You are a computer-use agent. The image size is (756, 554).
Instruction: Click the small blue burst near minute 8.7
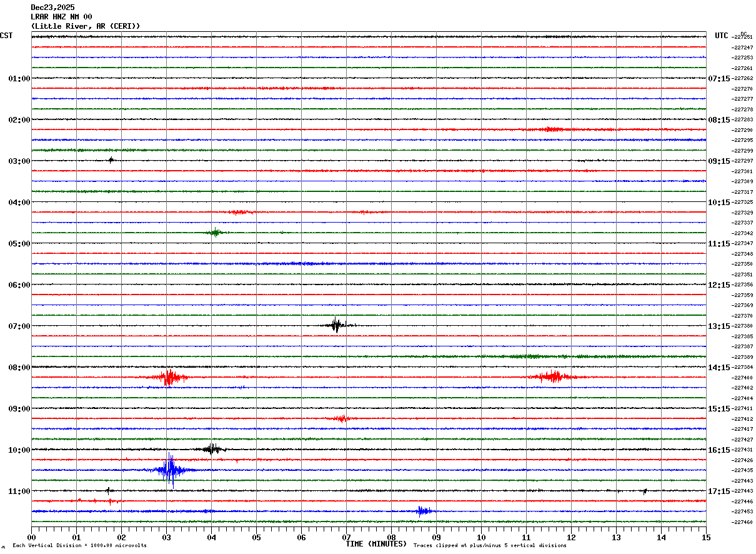[x=424, y=511]
